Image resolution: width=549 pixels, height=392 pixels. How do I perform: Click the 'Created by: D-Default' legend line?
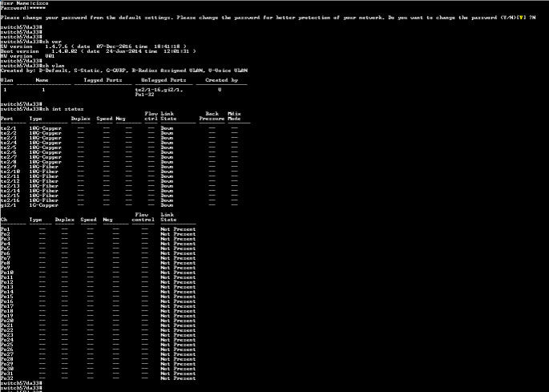pyautogui.click(x=124, y=71)
